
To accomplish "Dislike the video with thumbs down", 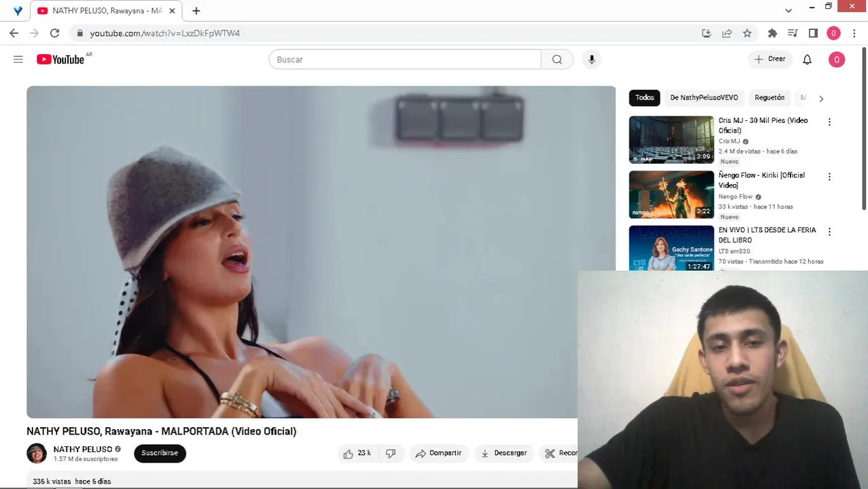I will coord(391,453).
